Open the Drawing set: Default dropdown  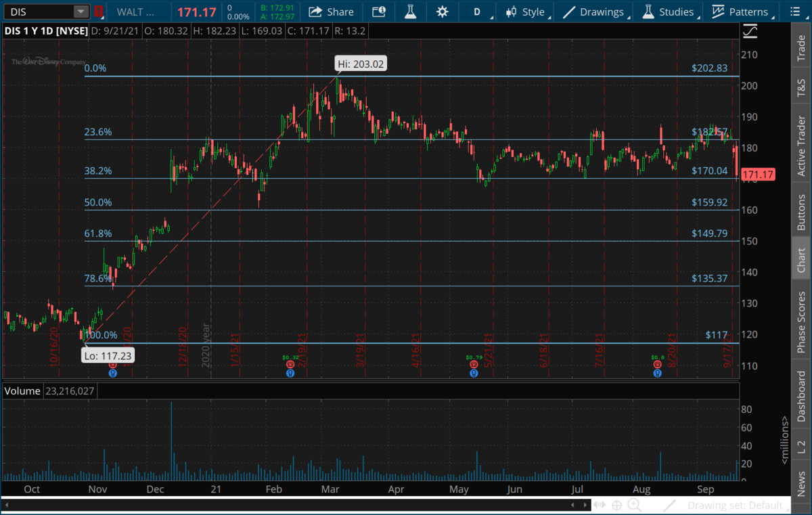739,506
